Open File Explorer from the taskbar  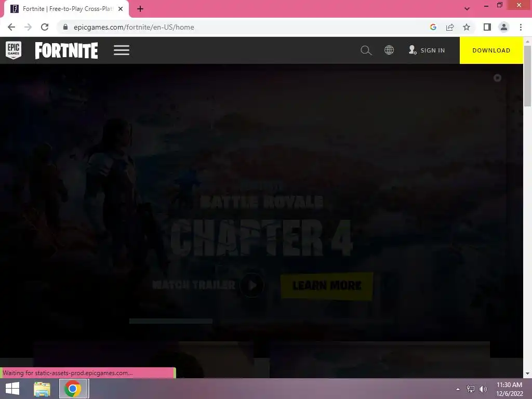pyautogui.click(x=42, y=389)
